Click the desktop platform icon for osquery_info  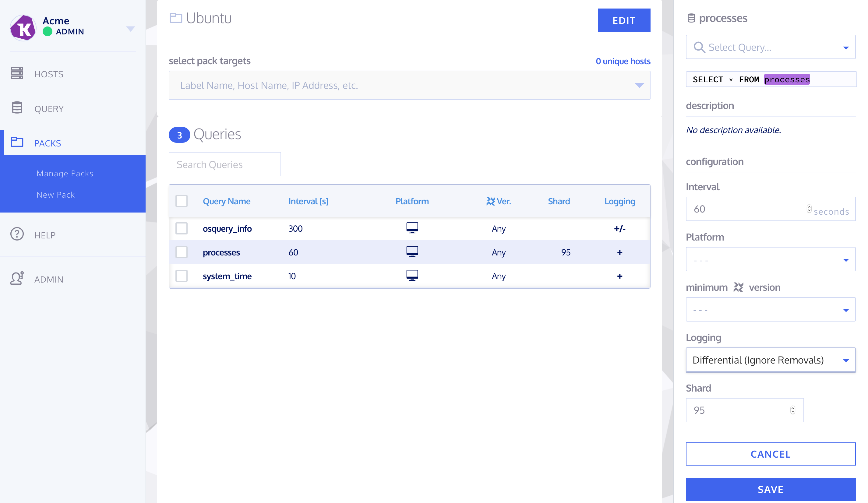412,228
